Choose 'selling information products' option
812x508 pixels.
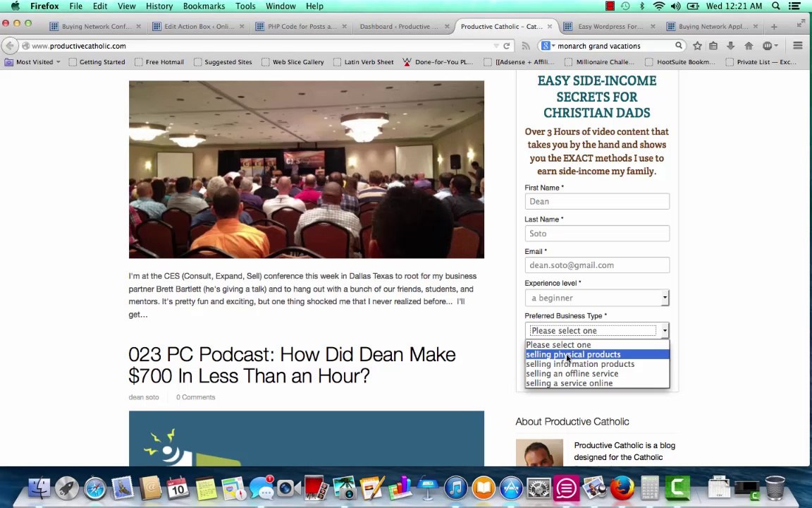coord(596,364)
